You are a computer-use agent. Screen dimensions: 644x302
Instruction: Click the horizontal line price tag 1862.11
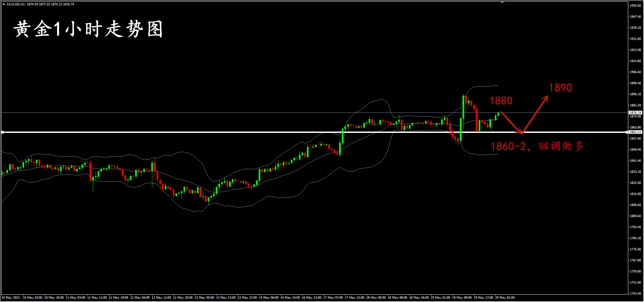pyautogui.click(x=635, y=132)
